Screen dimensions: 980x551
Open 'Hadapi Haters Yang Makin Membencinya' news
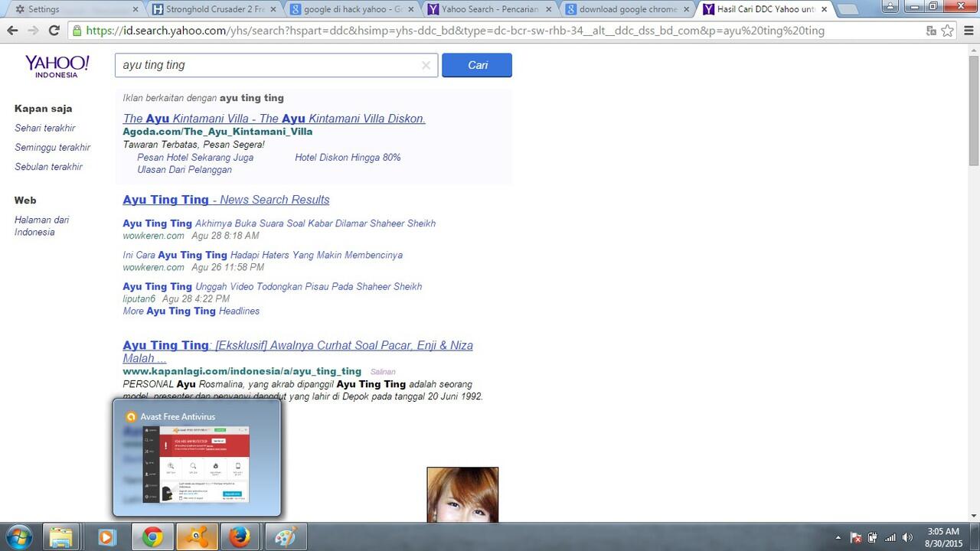click(263, 255)
